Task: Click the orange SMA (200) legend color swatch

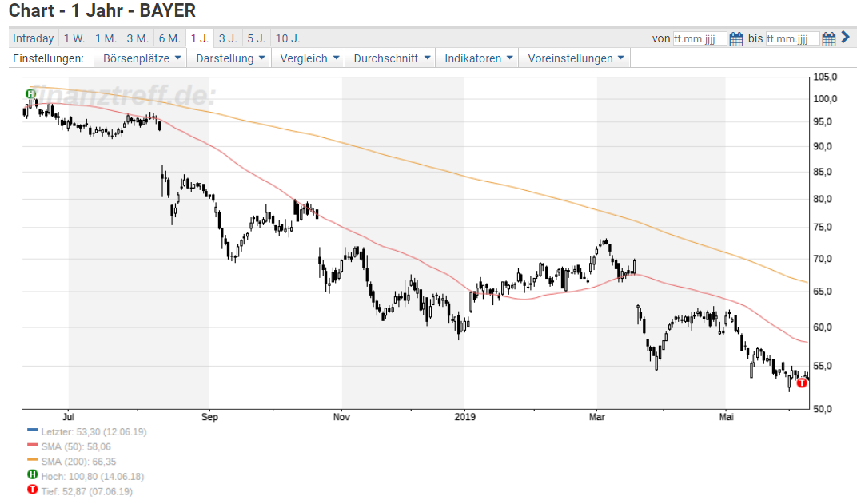Action: click(32, 460)
